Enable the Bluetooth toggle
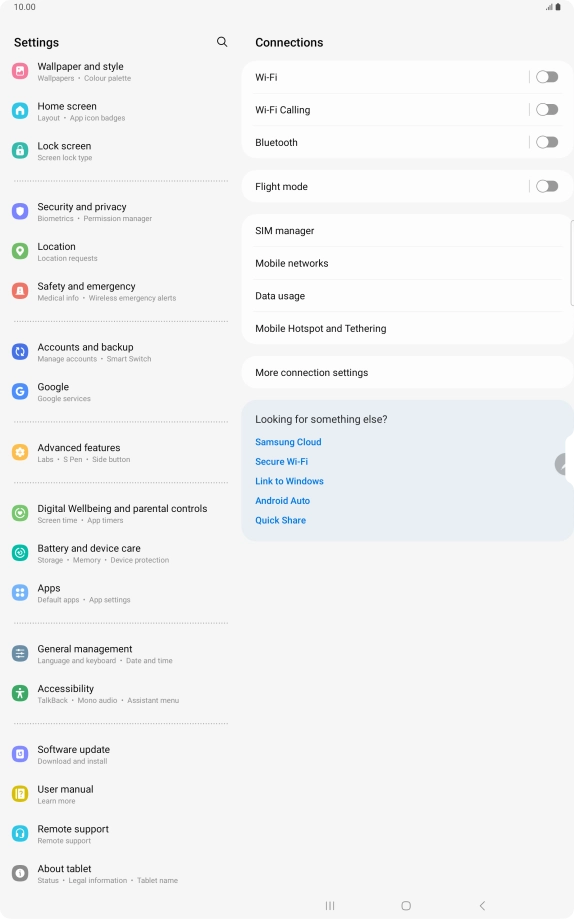 tap(547, 142)
